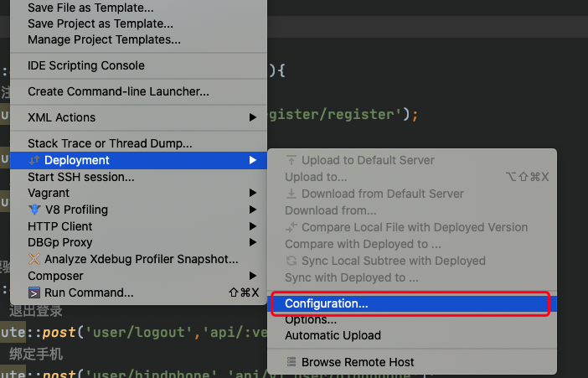This screenshot has width=588, height=378.
Task: Click the Download from Default Server icon
Action: pos(291,194)
